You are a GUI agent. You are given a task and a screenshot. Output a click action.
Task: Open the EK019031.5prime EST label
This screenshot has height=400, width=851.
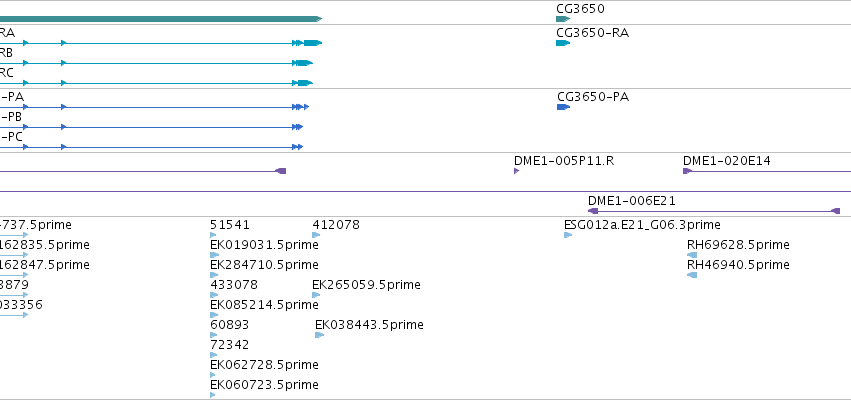point(264,245)
